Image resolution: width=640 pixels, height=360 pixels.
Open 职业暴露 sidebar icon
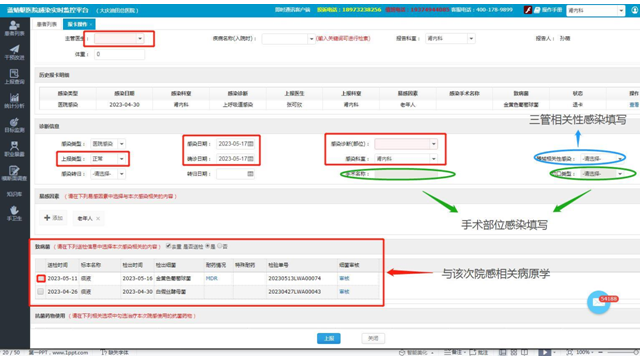pyautogui.click(x=14, y=149)
